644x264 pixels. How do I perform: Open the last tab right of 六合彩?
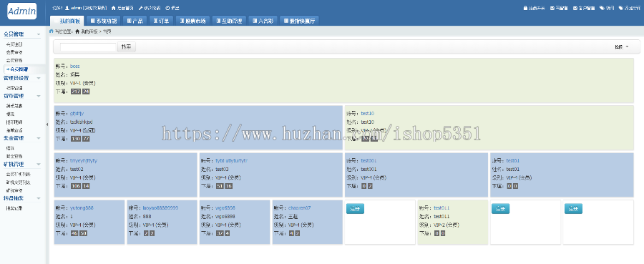299,21
